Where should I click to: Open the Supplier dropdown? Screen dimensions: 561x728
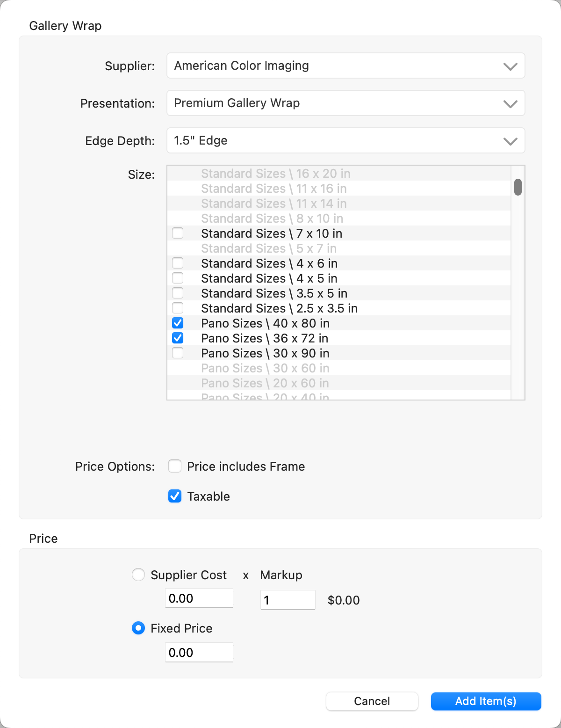click(345, 66)
